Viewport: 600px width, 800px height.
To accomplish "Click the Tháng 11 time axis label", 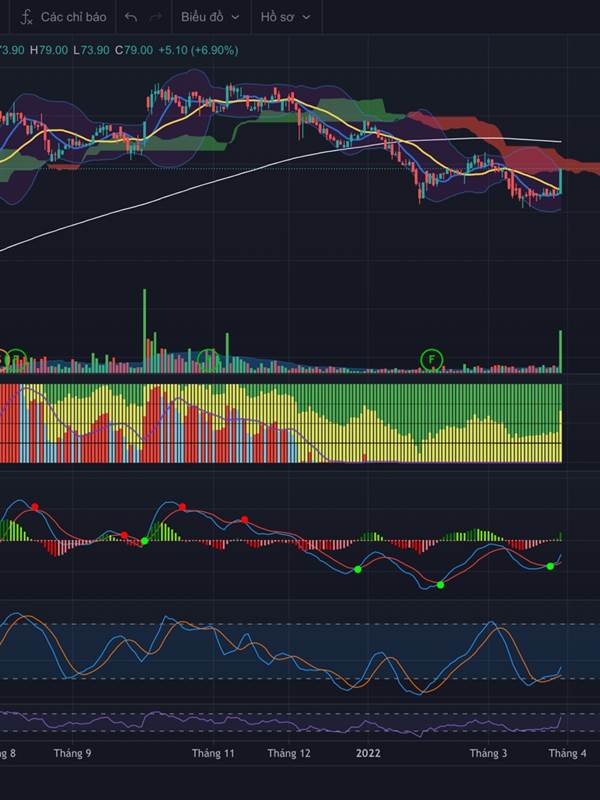I will click(x=213, y=753).
